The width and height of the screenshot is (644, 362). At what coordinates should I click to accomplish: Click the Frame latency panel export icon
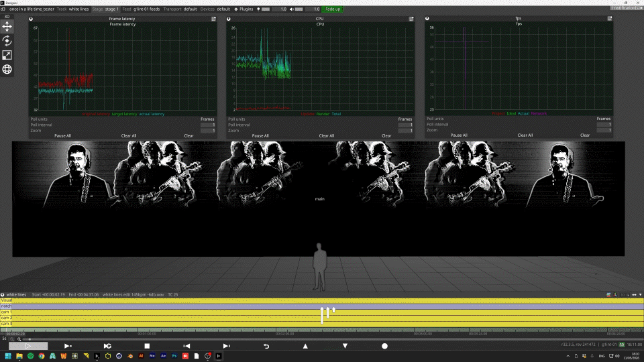(213, 19)
